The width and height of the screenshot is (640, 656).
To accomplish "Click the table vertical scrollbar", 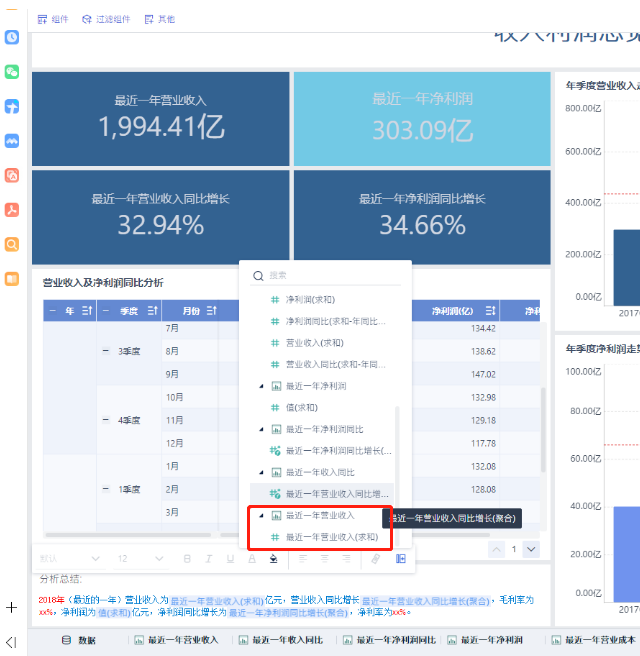I will tap(543, 430).
